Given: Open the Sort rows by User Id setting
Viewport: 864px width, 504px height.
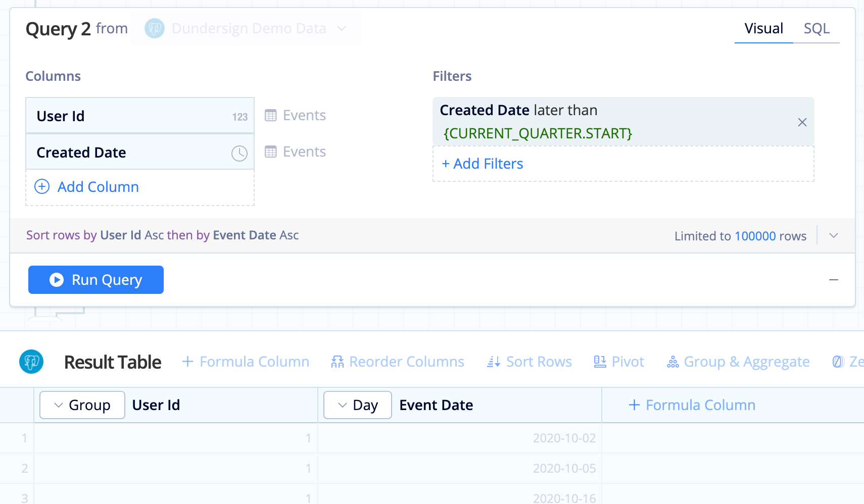Looking at the screenshot, I should 162,235.
